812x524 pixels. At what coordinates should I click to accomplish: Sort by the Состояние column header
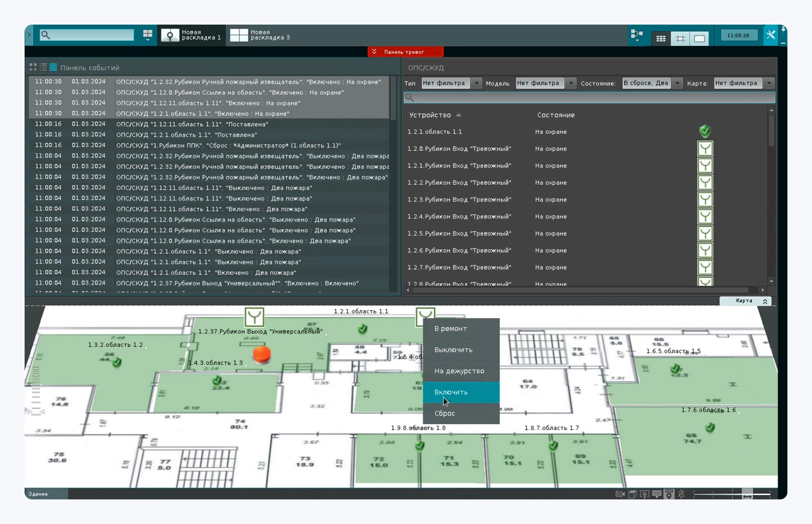click(x=556, y=115)
